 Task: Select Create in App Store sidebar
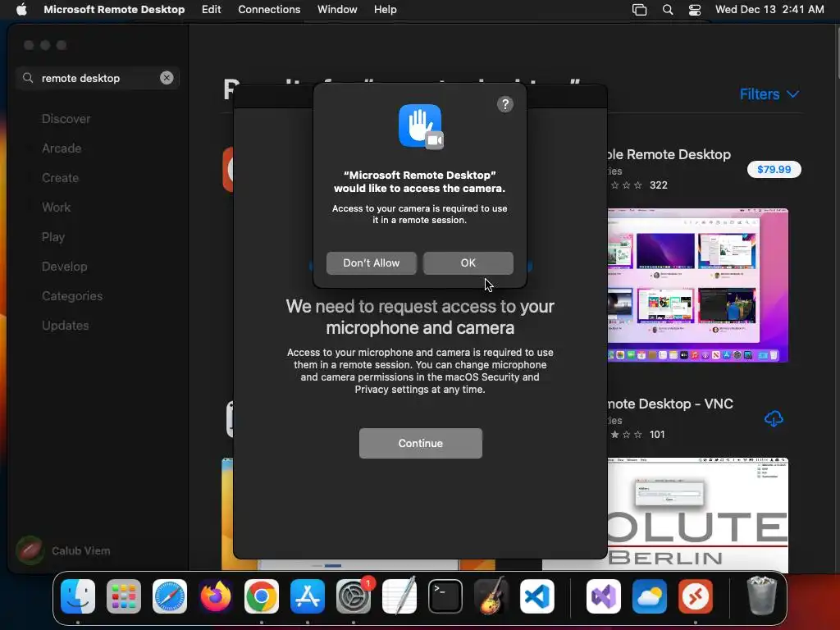tap(60, 178)
